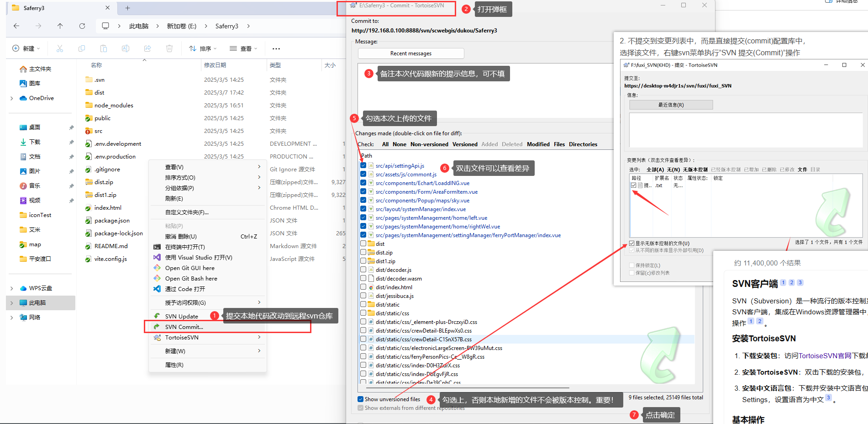Click the TortoiseSVN turtle icon in context menu

pos(157,338)
